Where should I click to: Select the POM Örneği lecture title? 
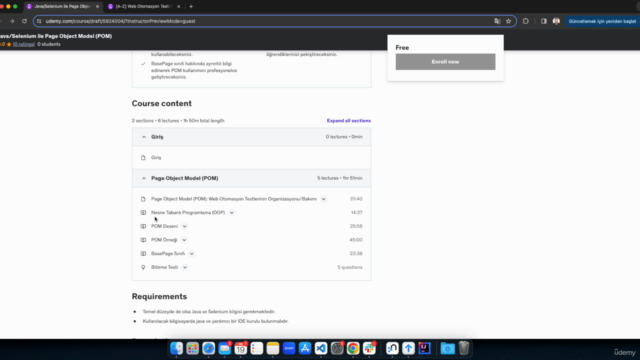coord(164,240)
